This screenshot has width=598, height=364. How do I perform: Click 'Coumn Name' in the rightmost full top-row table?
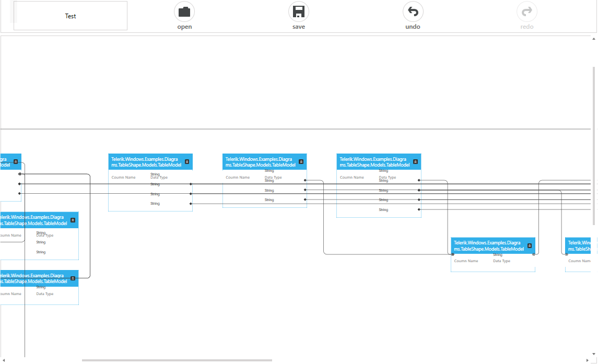tap(352, 178)
